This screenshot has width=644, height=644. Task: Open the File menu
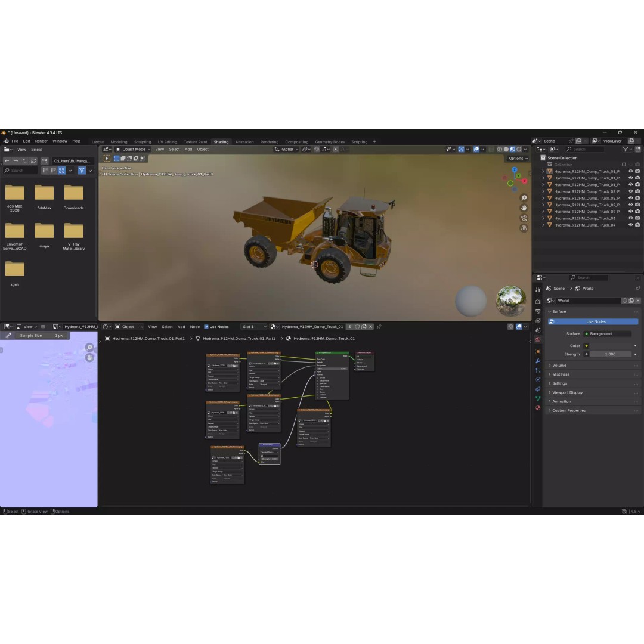(15, 141)
